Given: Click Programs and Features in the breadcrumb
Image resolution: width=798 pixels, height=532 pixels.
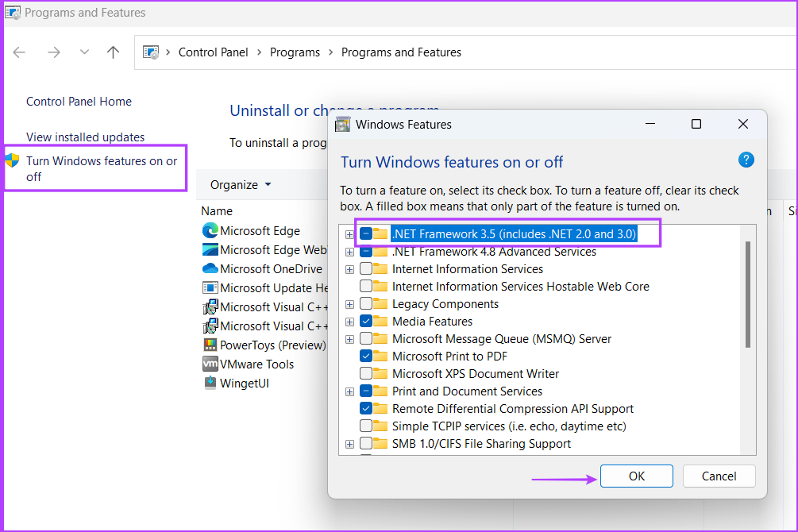Looking at the screenshot, I should (401, 52).
